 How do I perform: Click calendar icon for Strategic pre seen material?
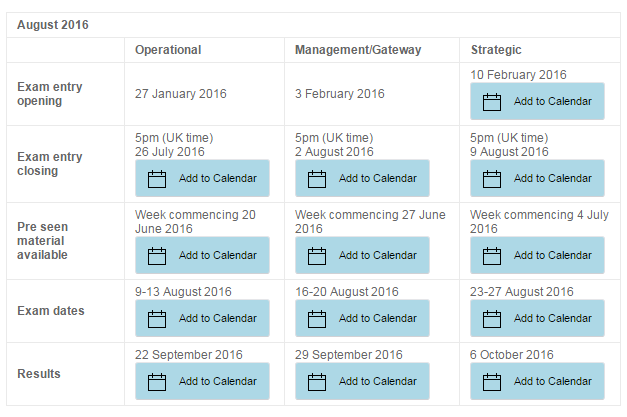tap(492, 256)
